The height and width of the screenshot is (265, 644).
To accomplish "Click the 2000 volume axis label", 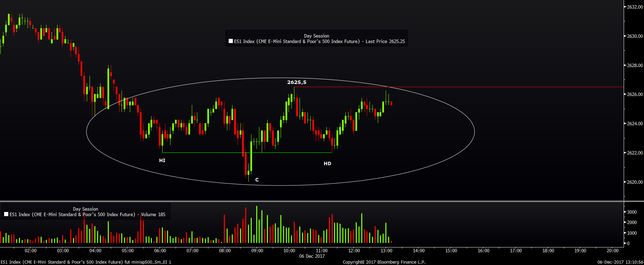I will pos(632,222).
